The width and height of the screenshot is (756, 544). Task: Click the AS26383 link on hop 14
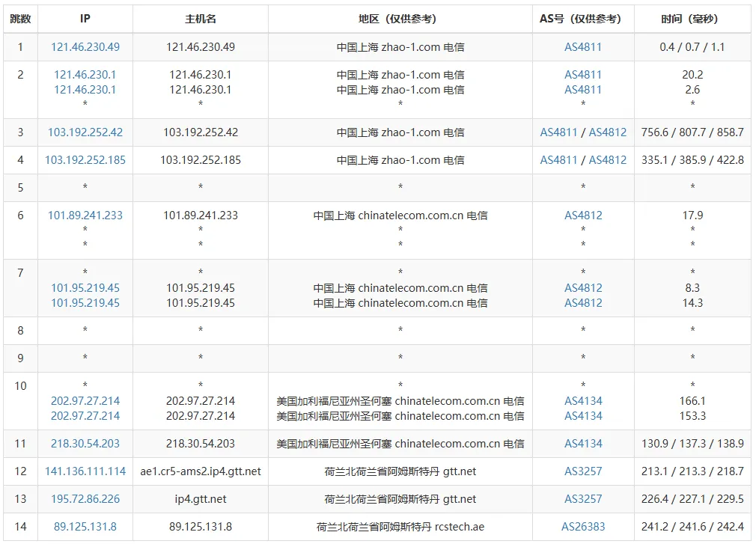582,527
